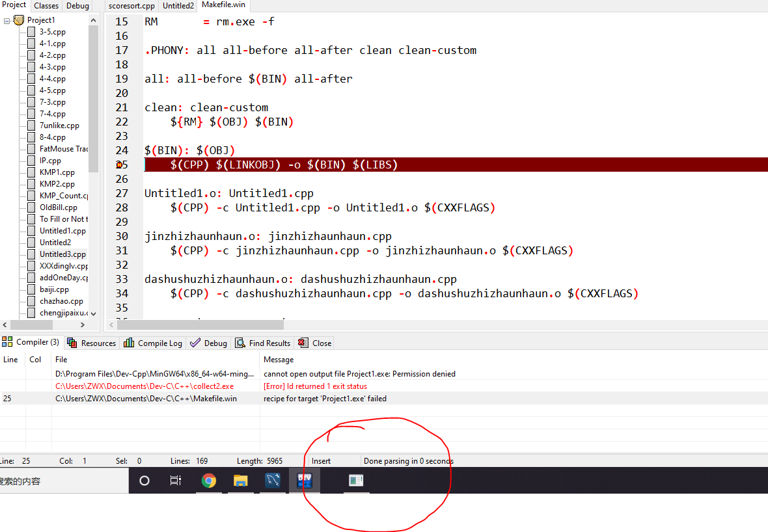Switch to the Untitled2 editor tab
This screenshot has width=768, height=532.
(x=177, y=5)
